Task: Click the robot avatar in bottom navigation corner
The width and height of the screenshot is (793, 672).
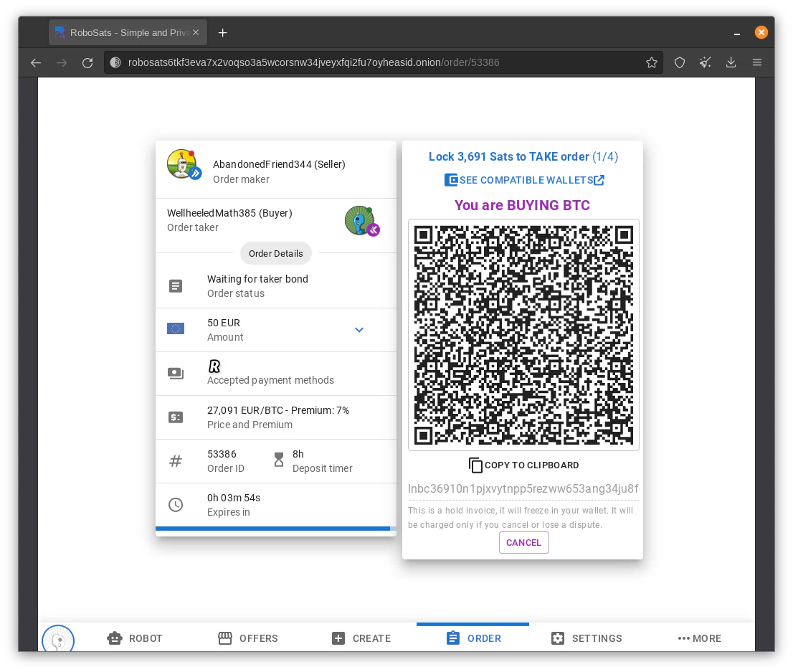Action: click(58, 638)
